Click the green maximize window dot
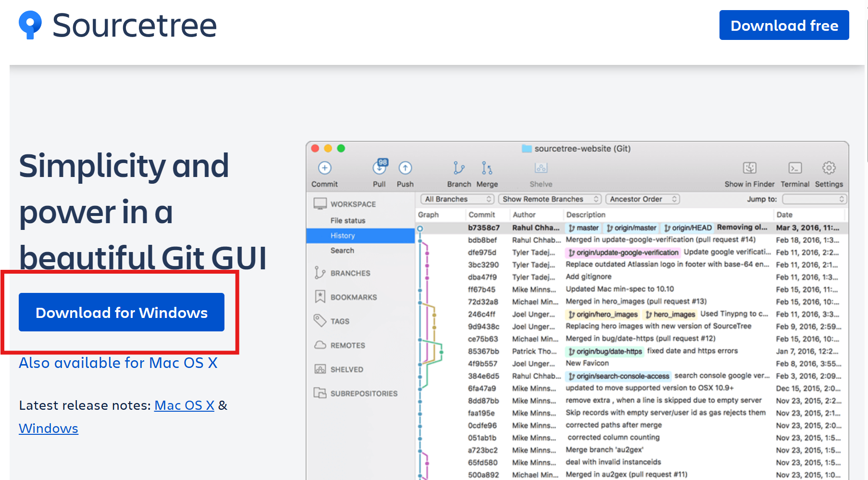This screenshot has width=868, height=480. [x=341, y=148]
